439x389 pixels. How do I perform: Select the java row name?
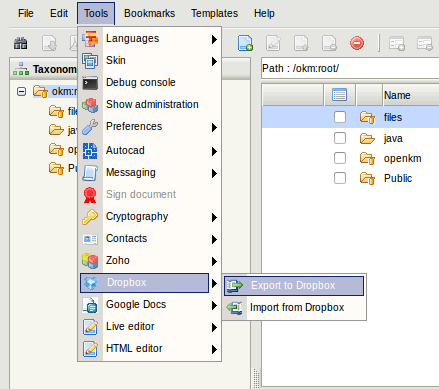coord(393,138)
